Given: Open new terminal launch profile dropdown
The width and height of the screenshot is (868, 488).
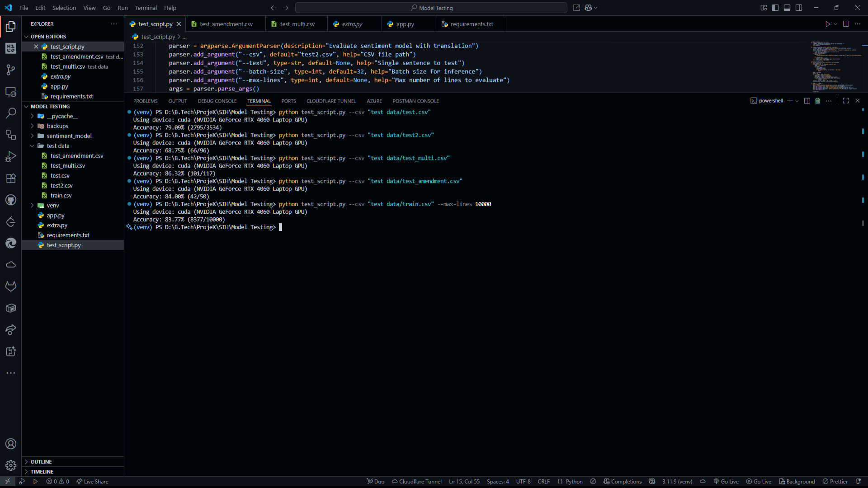Looking at the screenshot, I should [797, 101].
